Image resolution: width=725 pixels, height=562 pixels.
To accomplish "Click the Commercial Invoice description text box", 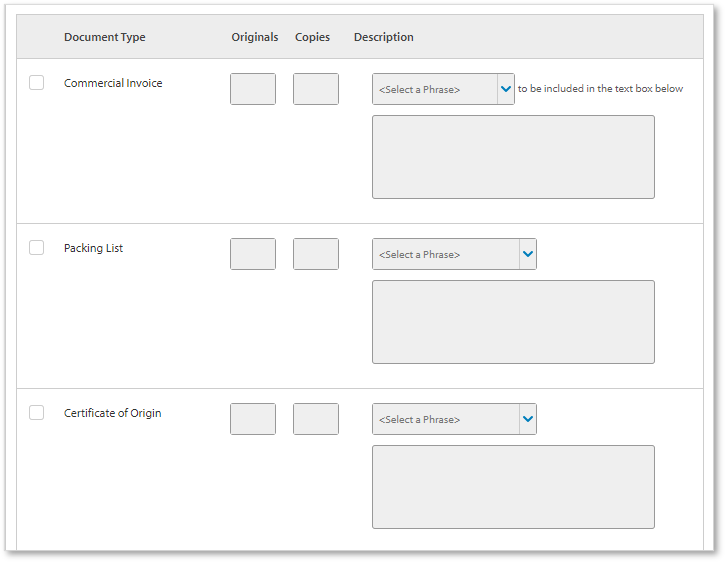I will coord(513,157).
